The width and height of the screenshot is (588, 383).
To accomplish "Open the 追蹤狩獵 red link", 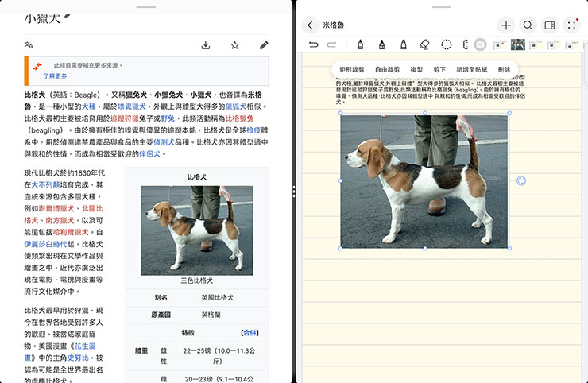I will coord(124,118).
